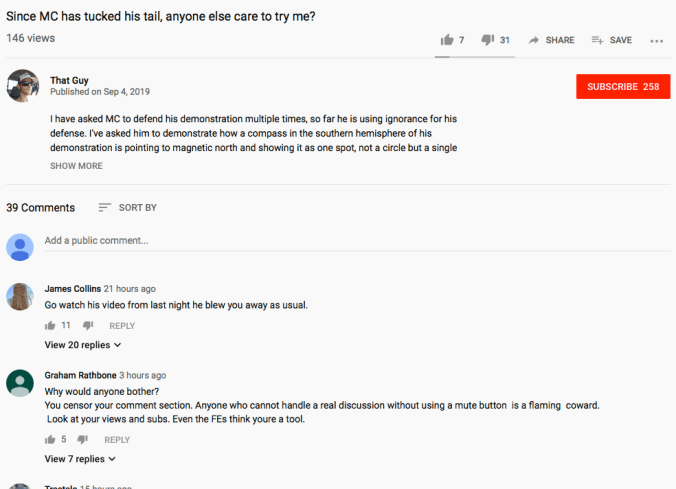676x489 pixels.
Task: Open Graham Rathbone's profile avatar
Action: pyautogui.click(x=20, y=383)
